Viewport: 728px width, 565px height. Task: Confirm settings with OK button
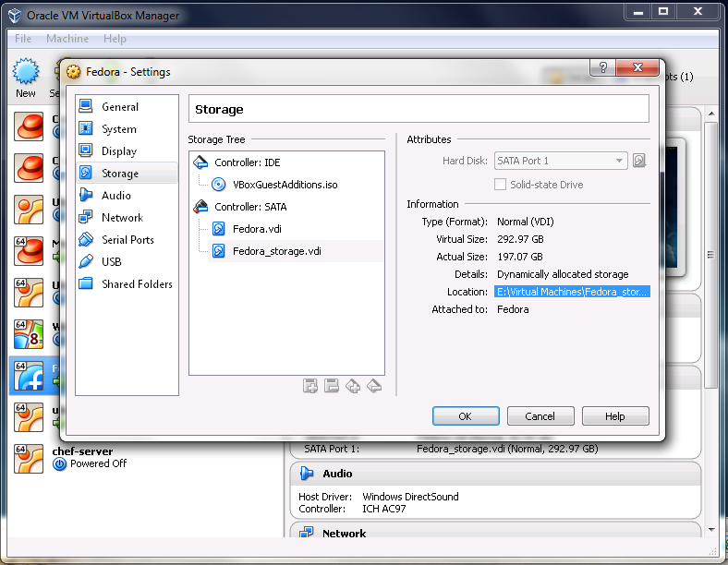(466, 416)
